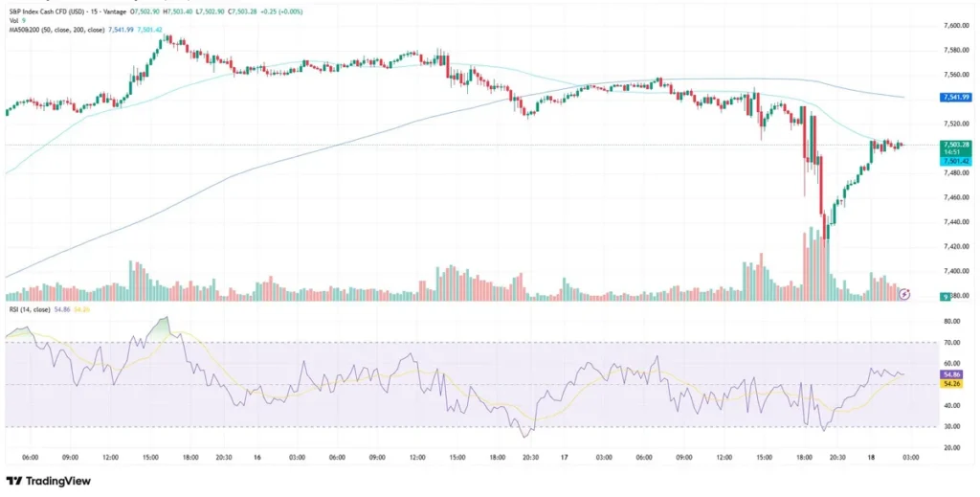
Task: Click the purple 54.86 RSI axis label
Action: point(950,373)
